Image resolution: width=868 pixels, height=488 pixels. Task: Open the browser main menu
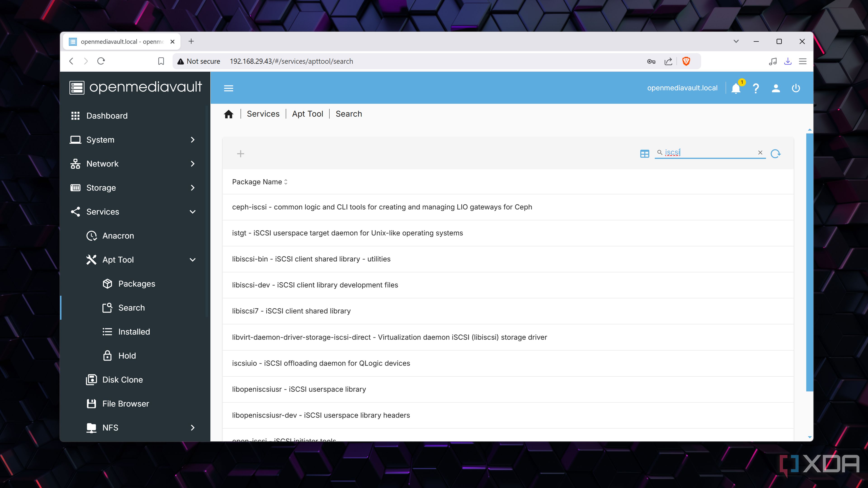(803, 61)
